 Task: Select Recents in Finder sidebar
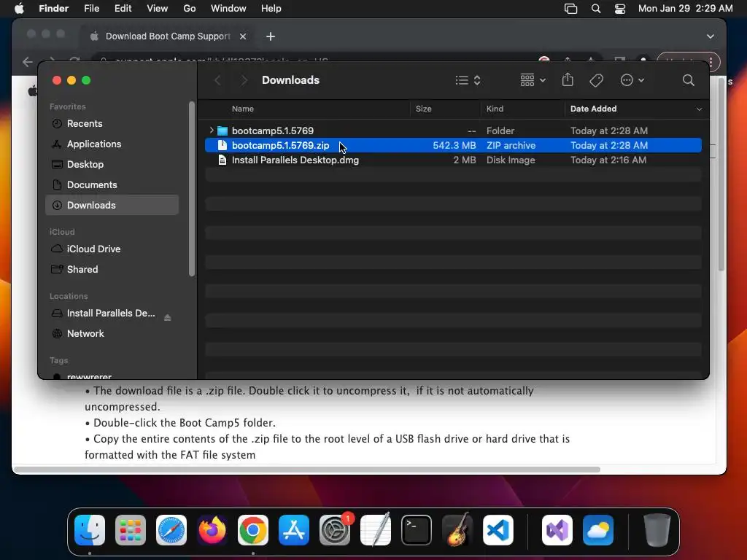tap(112, 123)
